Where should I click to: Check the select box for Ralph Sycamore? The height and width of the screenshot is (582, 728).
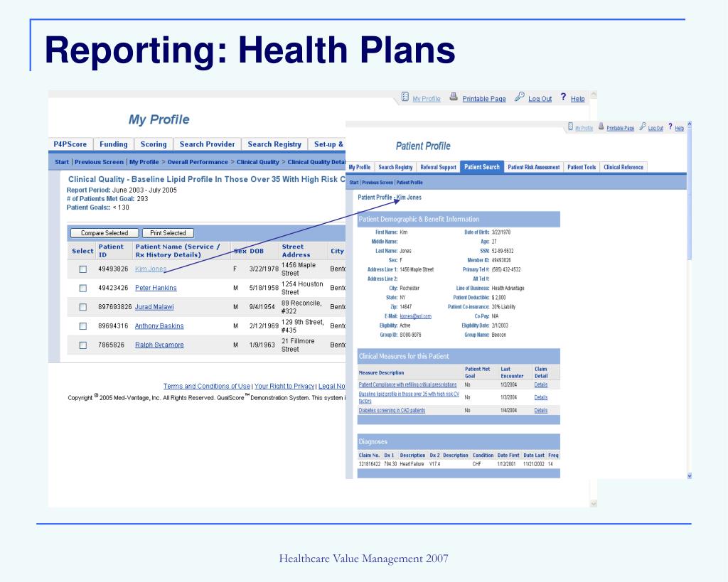82,345
